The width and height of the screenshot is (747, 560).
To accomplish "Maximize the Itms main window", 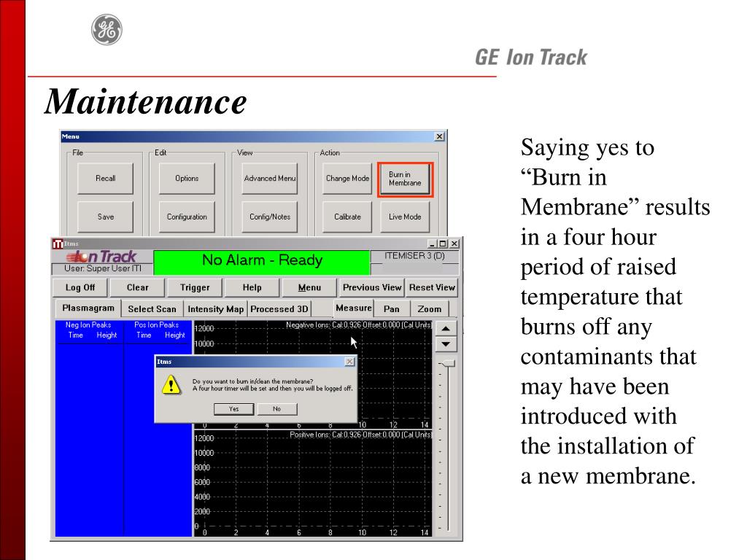I will (443, 244).
